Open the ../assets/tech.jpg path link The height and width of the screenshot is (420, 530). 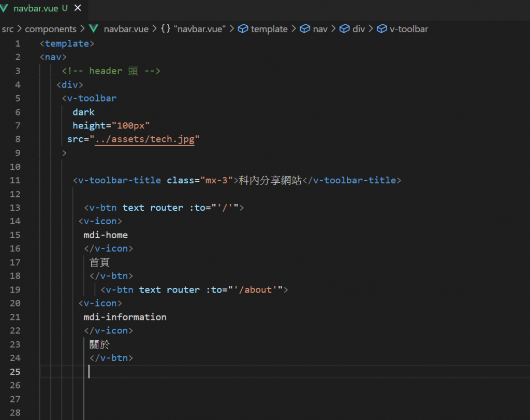(x=145, y=139)
